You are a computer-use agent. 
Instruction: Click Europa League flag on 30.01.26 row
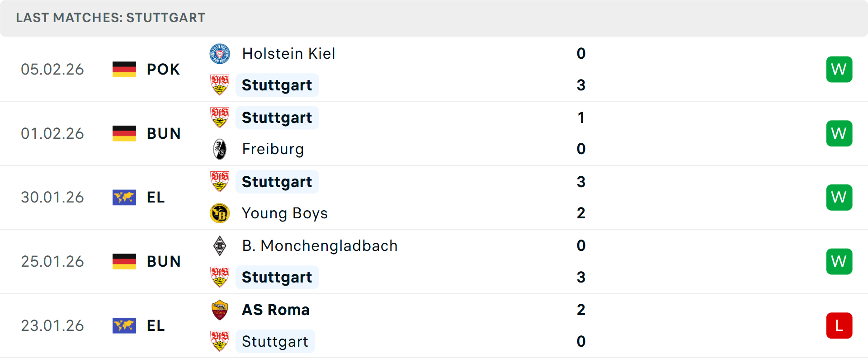pos(124,198)
